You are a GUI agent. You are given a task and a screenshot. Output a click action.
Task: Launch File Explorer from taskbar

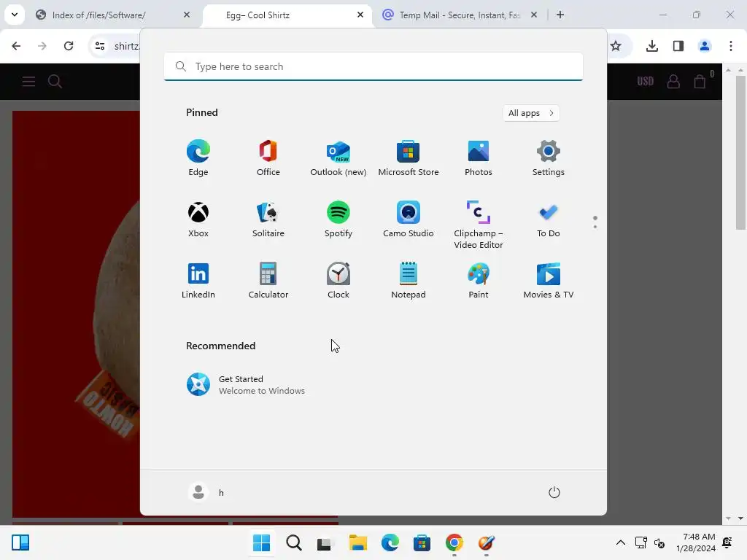[x=357, y=542]
